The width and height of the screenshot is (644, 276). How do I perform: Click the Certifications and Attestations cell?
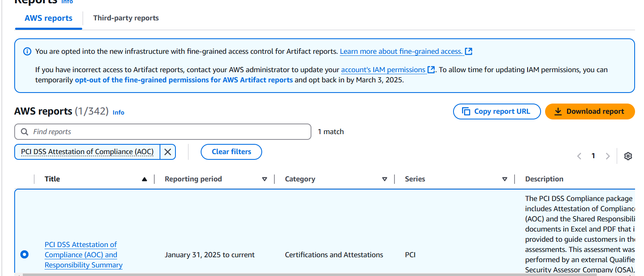click(x=334, y=255)
